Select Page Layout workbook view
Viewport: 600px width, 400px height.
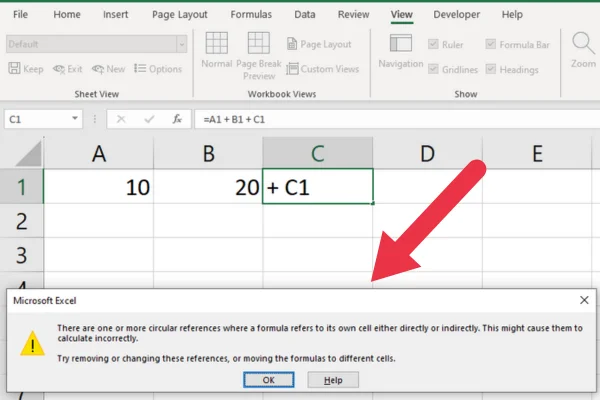(x=319, y=44)
